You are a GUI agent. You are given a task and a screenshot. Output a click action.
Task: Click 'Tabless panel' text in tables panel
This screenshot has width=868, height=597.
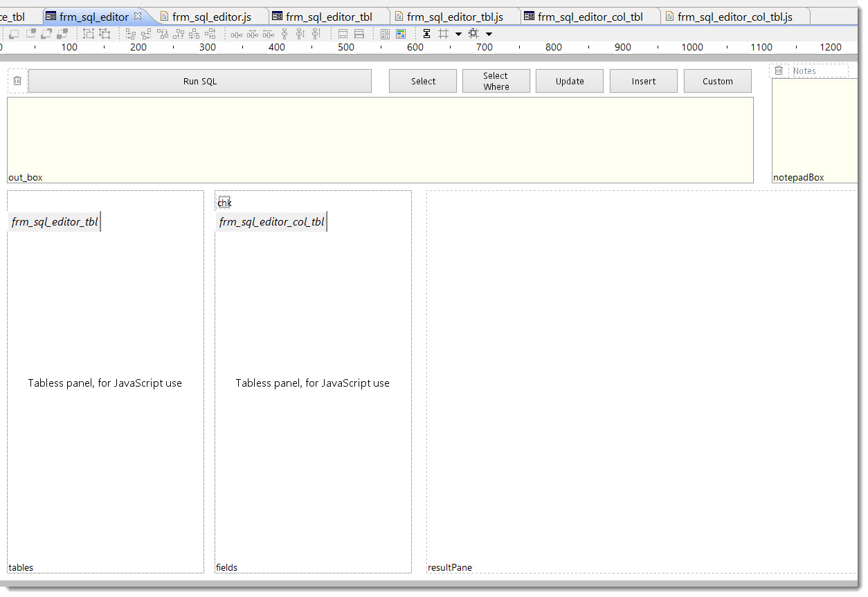click(105, 383)
